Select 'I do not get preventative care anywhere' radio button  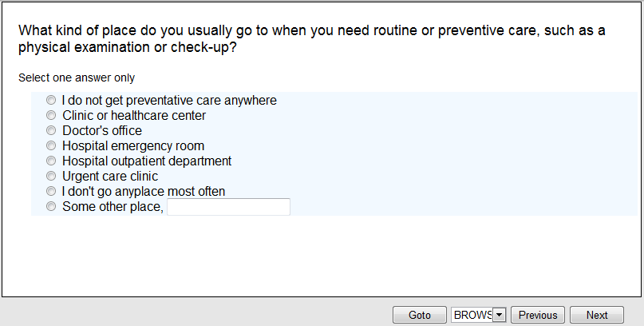tap(52, 101)
